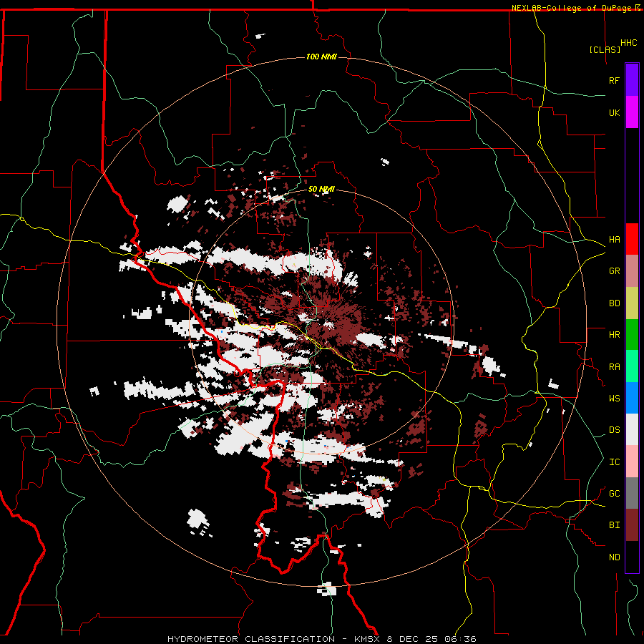Click the IC legend label
The height and width of the screenshot is (644, 644).
(614, 462)
